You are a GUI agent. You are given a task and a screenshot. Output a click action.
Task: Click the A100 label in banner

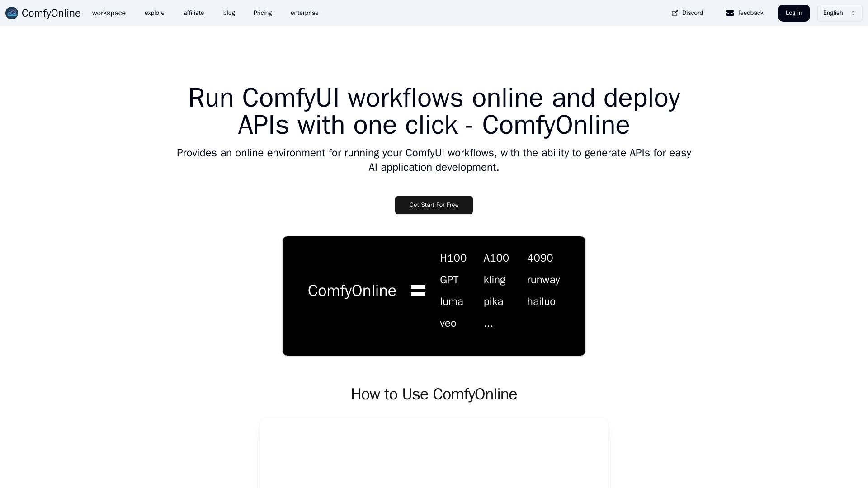(496, 258)
